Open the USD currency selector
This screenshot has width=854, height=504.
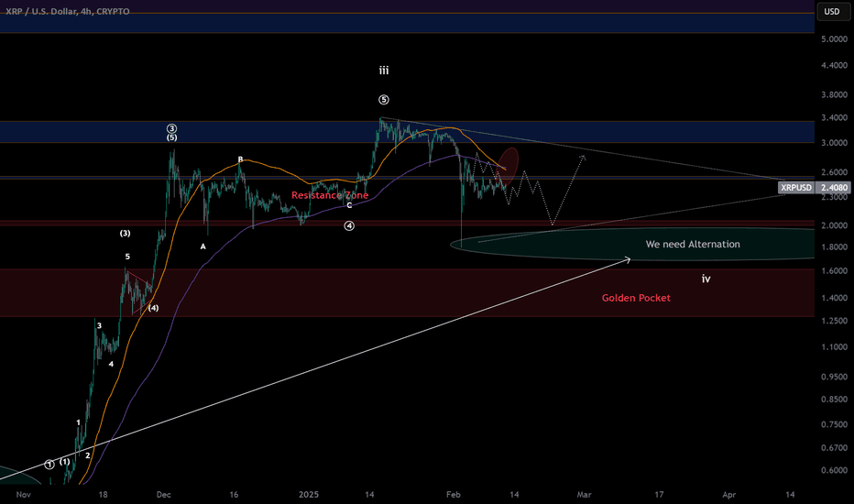(832, 11)
